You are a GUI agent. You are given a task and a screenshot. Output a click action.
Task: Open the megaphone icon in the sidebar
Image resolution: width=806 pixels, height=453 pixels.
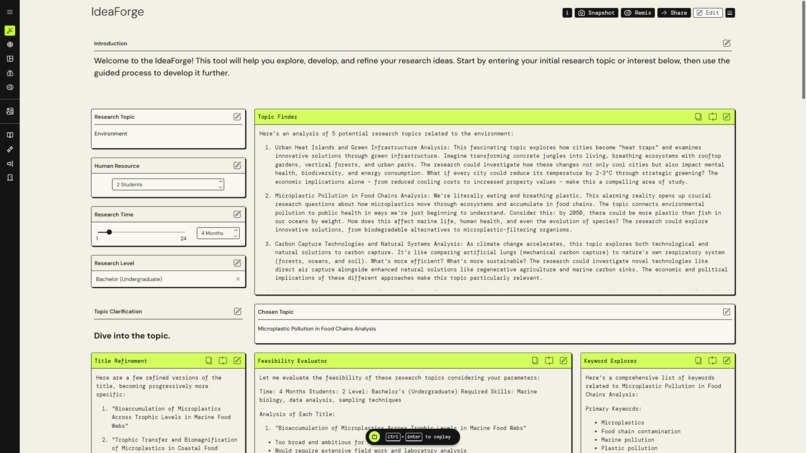click(10, 164)
